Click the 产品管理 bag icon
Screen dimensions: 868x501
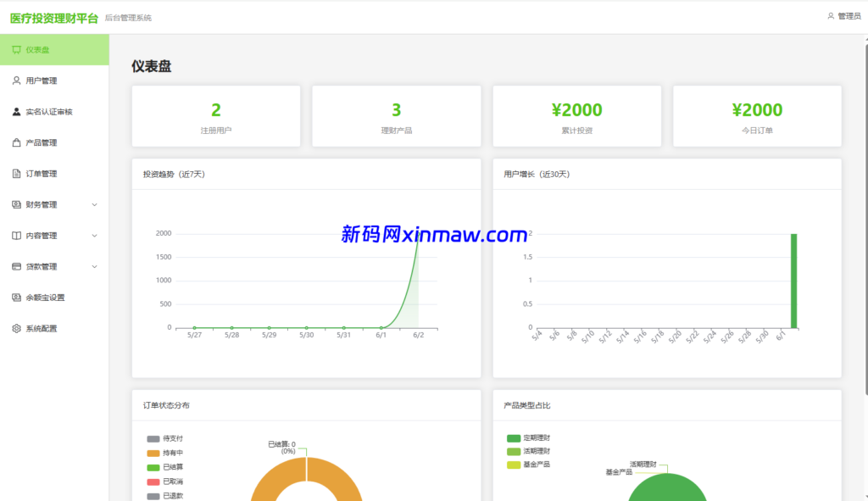point(17,142)
